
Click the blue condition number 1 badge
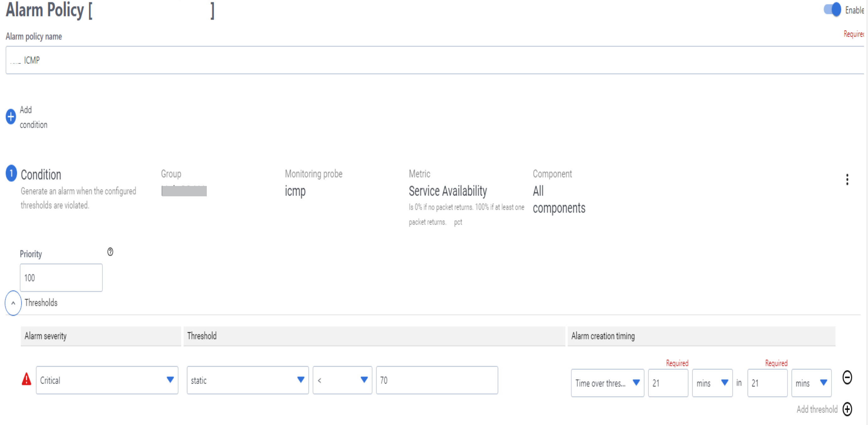click(11, 173)
